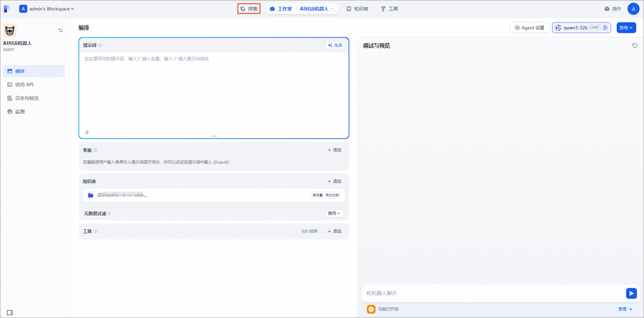This screenshot has height=318, width=644.
Task: Go to the 探索 Explore tab
Action: coord(249,9)
